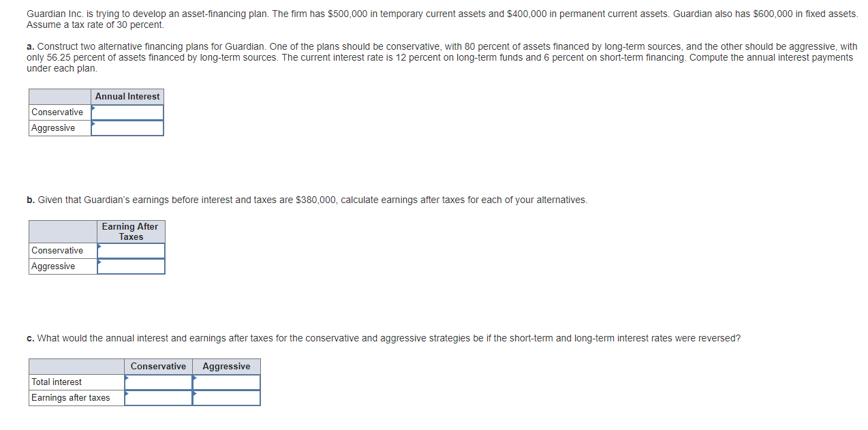868x430 pixels.
Task: Click the triangle marker in Aggressive Total interest cell
Action: click(x=196, y=378)
